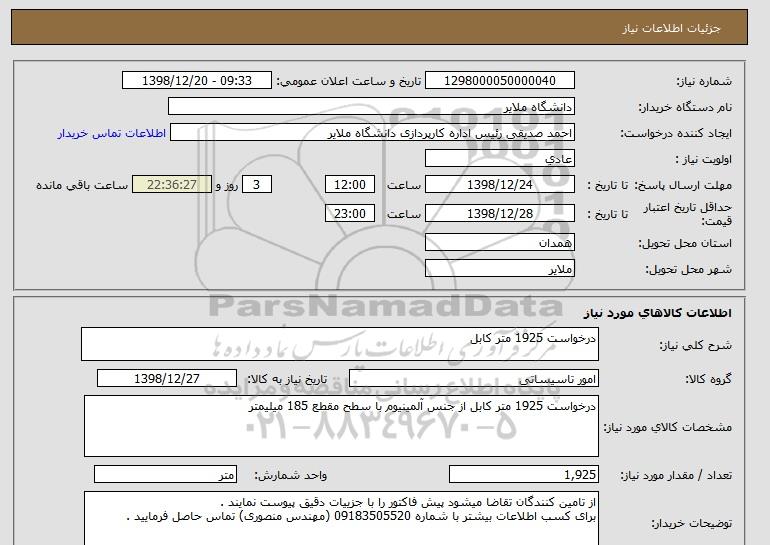Click the شهر محل تحویل label
The height and width of the screenshot is (545, 770).
688,269
